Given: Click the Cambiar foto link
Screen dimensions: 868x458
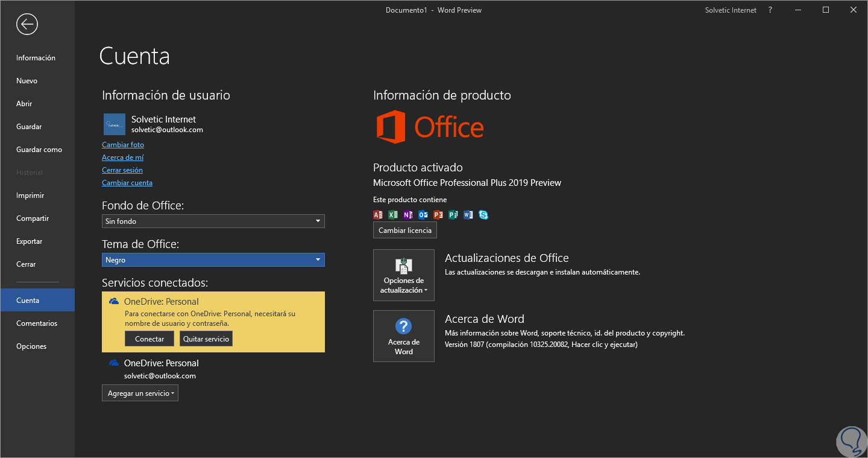Looking at the screenshot, I should pos(123,145).
